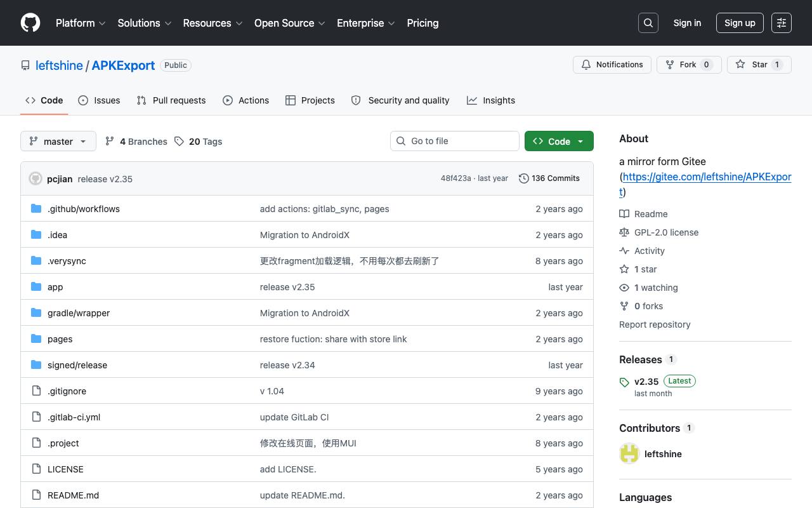Viewport: 812px width, 508px height.
Task: Expand the Open Source menu
Action: 290,23
